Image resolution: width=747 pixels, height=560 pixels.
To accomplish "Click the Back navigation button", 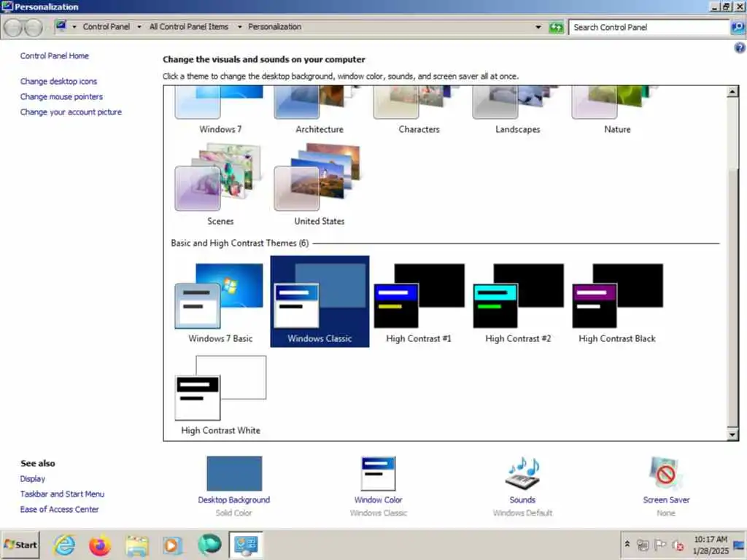I will point(13,28).
